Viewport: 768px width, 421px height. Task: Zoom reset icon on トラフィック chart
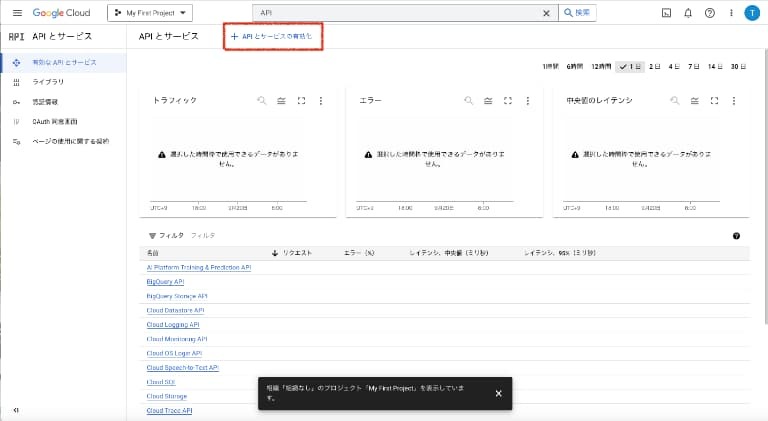click(261, 101)
